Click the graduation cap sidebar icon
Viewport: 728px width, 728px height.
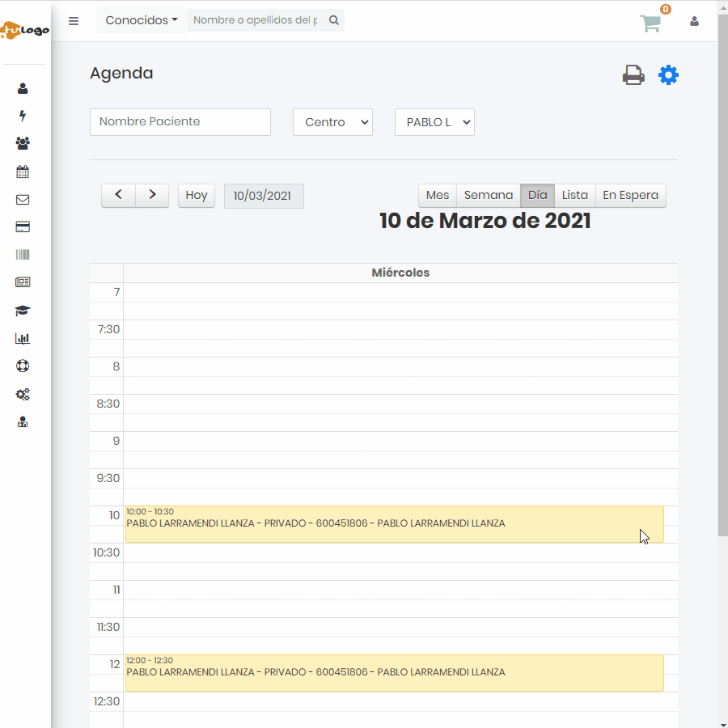click(x=23, y=311)
